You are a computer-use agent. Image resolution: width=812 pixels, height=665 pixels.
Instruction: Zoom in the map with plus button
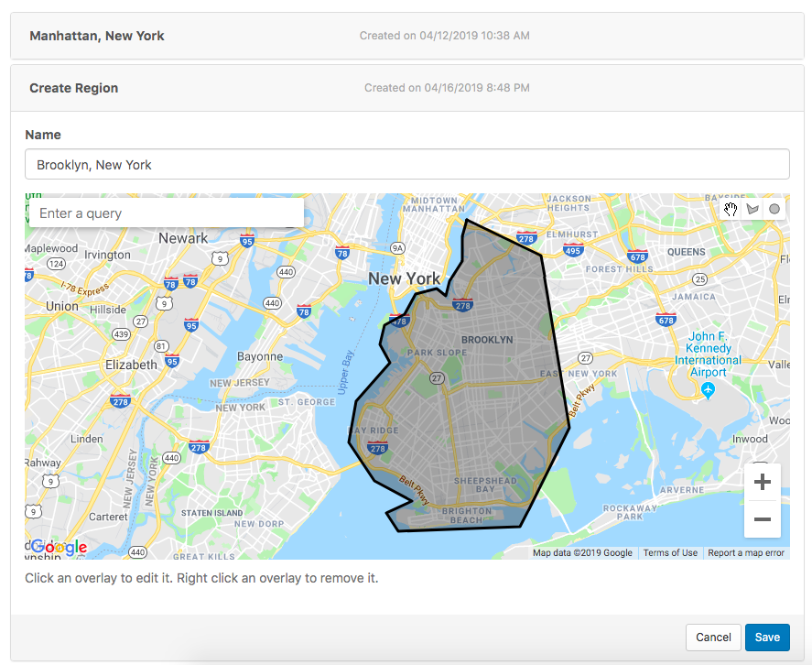pyautogui.click(x=763, y=482)
